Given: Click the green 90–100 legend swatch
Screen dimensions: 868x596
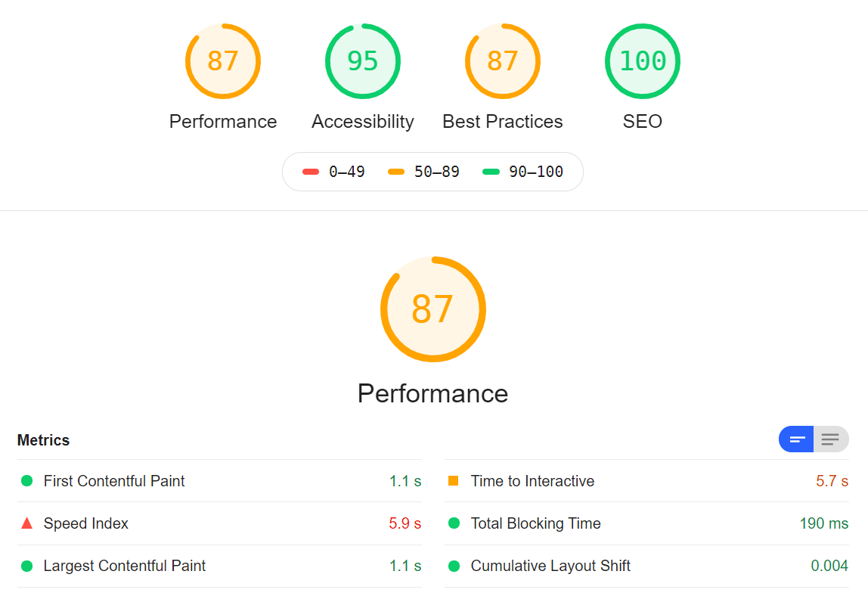Looking at the screenshot, I should (x=491, y=172).
